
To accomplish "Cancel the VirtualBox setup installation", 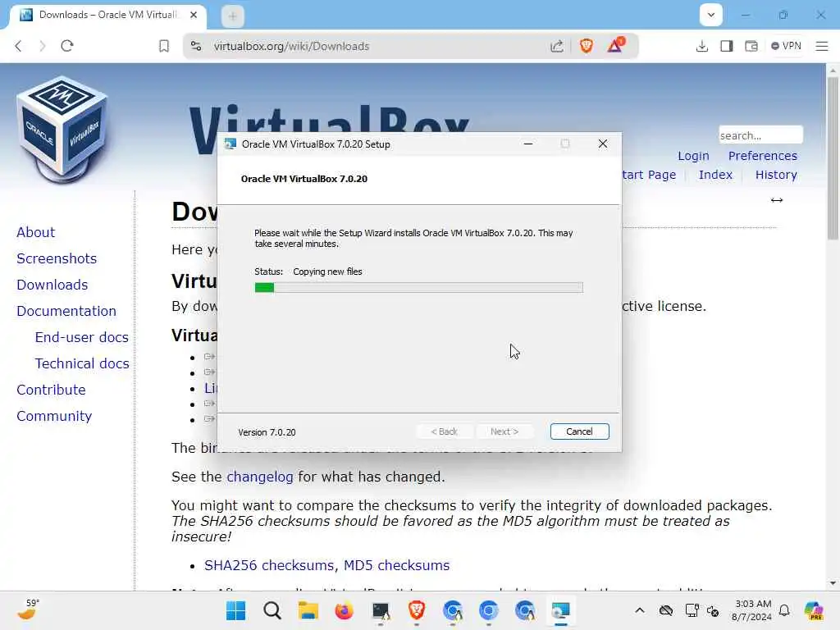I will (579, 431).
